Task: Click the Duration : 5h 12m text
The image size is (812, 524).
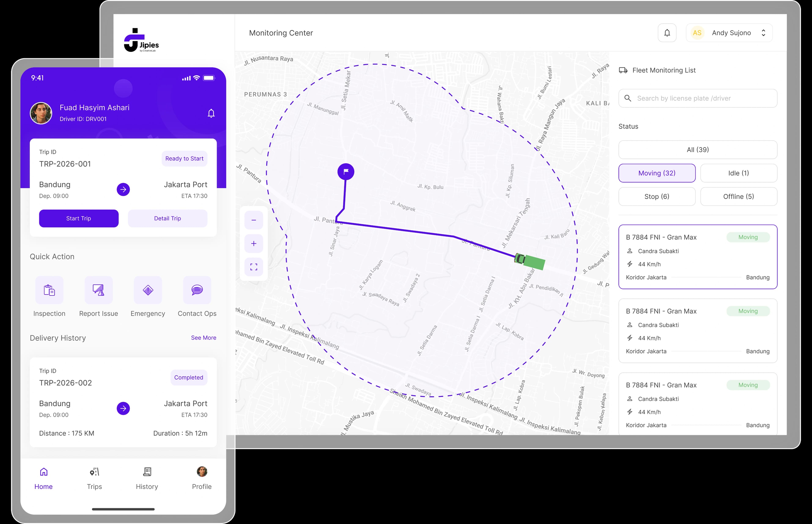Action: click(x=180, y=433)
